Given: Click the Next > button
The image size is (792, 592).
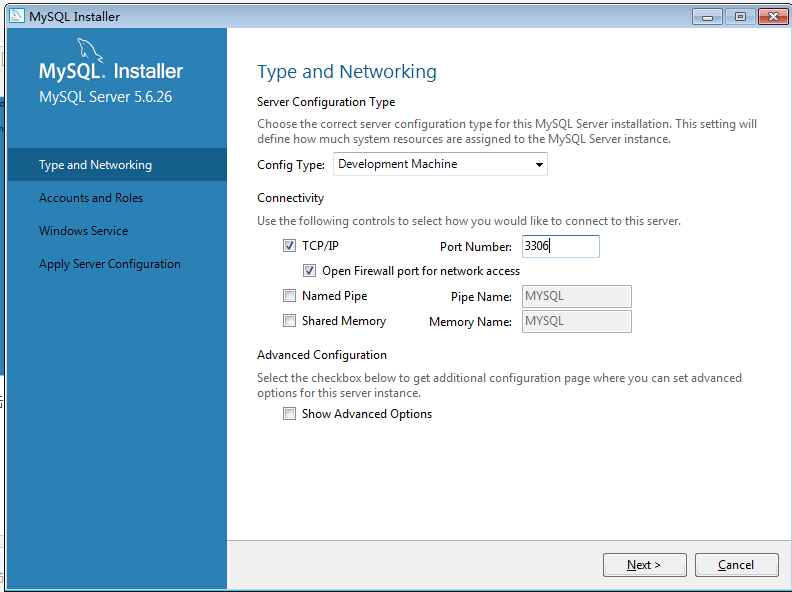Looking at the screenshot, I should point(645,565).
